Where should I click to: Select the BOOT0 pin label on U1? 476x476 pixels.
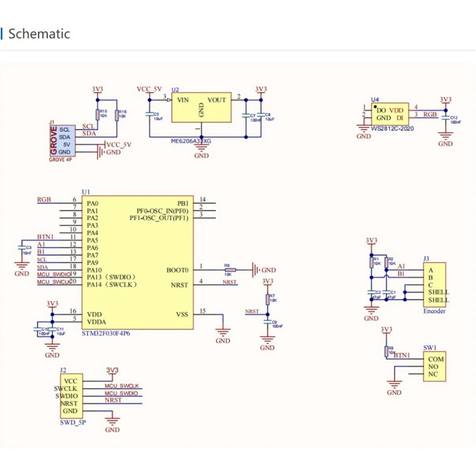[x=177, y=270]
